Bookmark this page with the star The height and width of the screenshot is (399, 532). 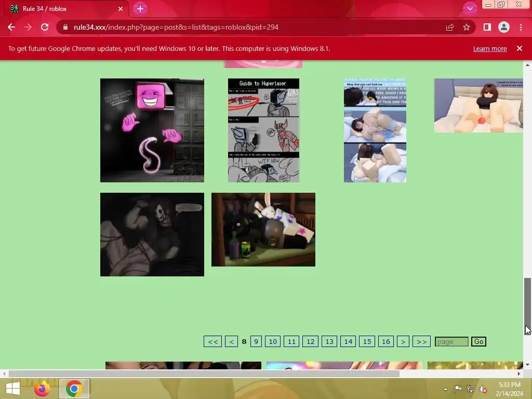(467, 27)
